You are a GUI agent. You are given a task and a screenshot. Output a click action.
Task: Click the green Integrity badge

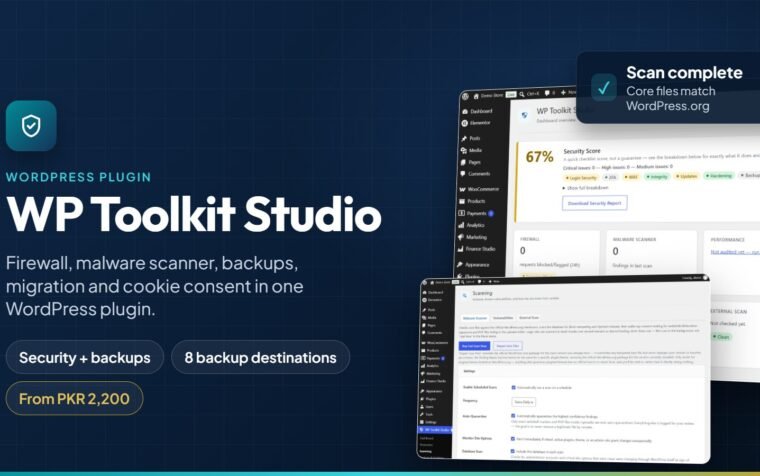tap(657, 177)
